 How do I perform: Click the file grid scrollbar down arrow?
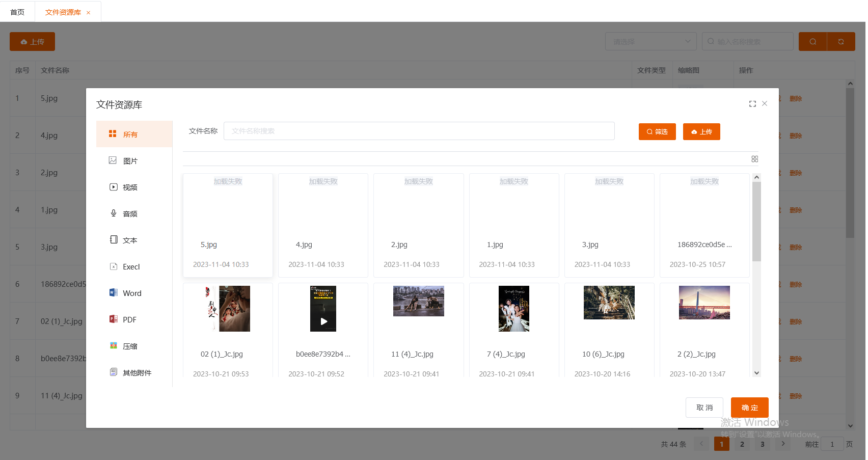click(x=757, y=373)
